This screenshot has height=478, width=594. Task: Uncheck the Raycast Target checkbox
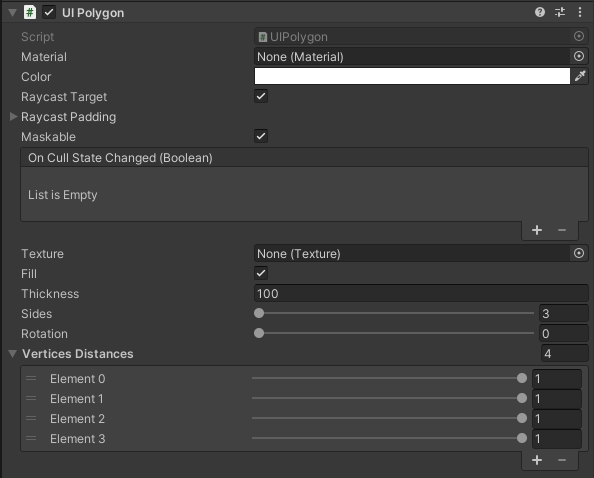point(261,96)
